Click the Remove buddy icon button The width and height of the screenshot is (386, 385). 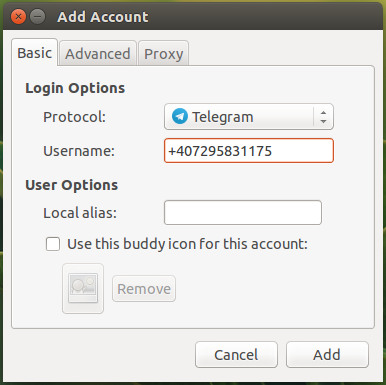point(144,289)
